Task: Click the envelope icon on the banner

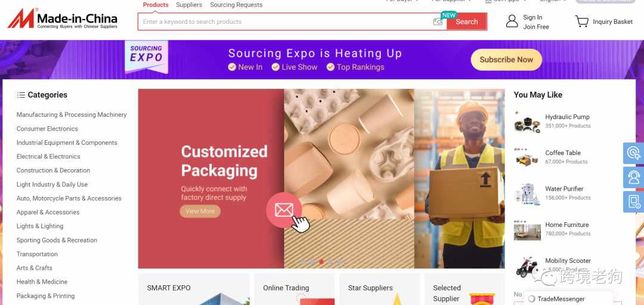Action: tap(284, 210)
